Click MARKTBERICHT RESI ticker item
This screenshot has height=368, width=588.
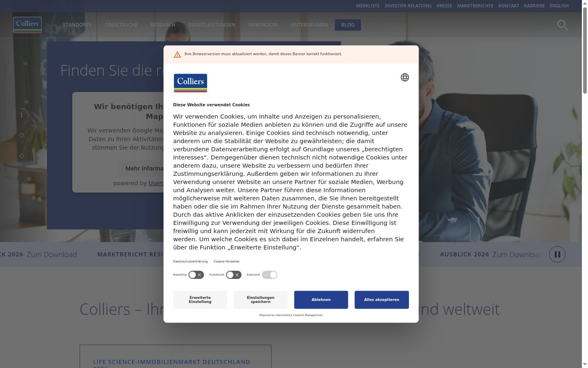point(130,254)
